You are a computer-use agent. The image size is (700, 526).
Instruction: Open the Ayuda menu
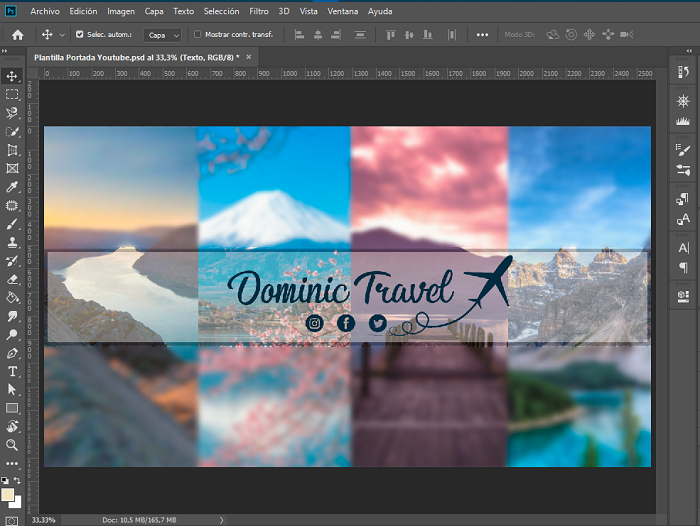[x=380, y=11]
